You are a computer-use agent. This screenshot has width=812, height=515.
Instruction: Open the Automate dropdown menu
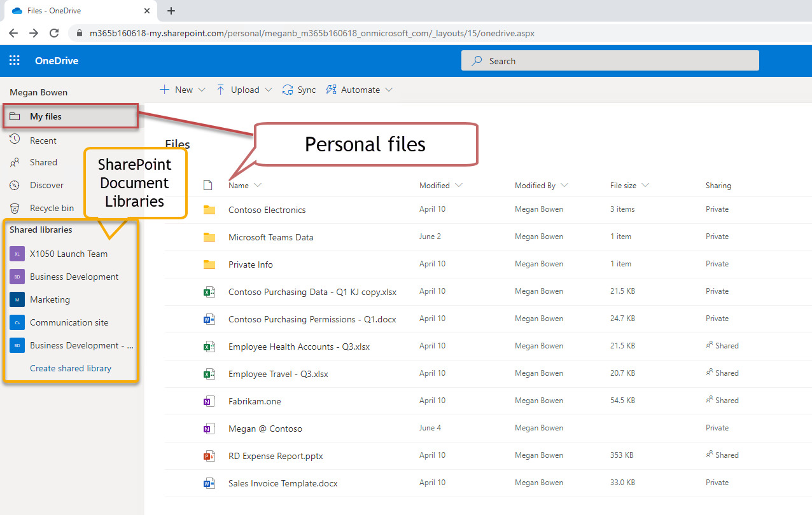click(x=360, y=90)
